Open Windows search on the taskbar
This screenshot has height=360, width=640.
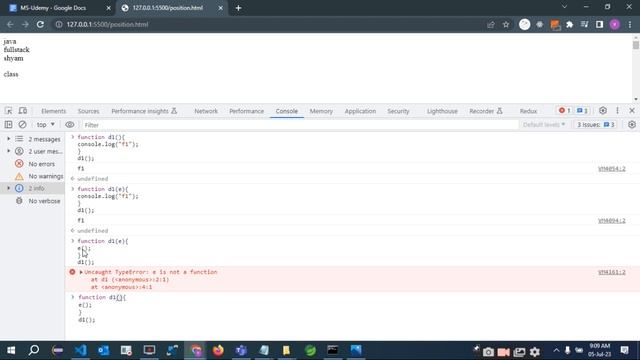(34, 350)
